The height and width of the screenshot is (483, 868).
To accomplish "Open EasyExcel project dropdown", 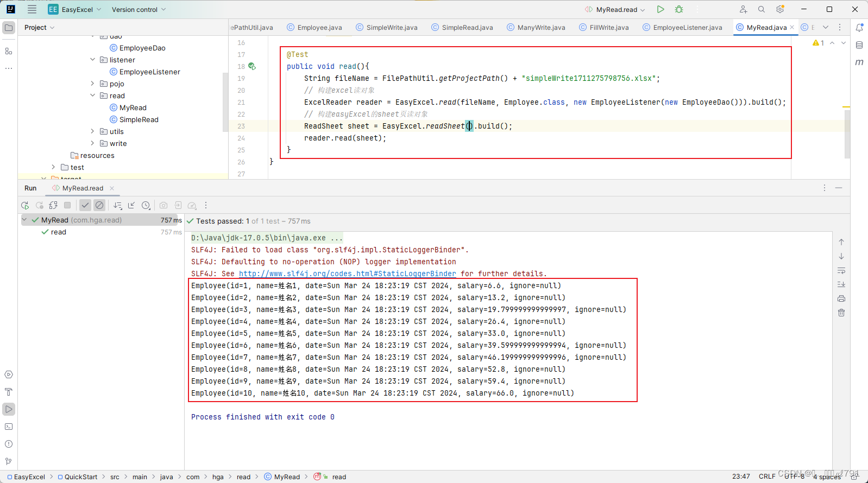I will 74,9.
